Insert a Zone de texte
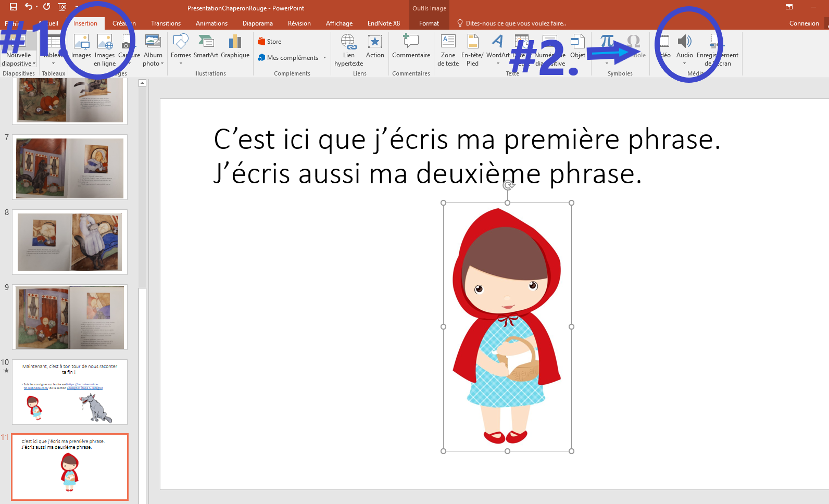Viewport: 829px width, 504px height. pyautogui.click(x=448, y=51)
